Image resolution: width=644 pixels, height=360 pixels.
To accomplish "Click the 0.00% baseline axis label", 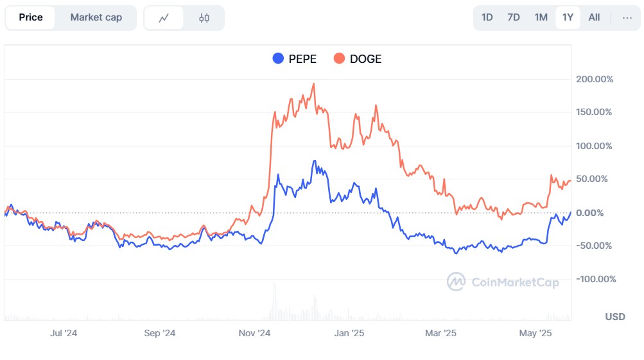I will [x=598, y=212].
